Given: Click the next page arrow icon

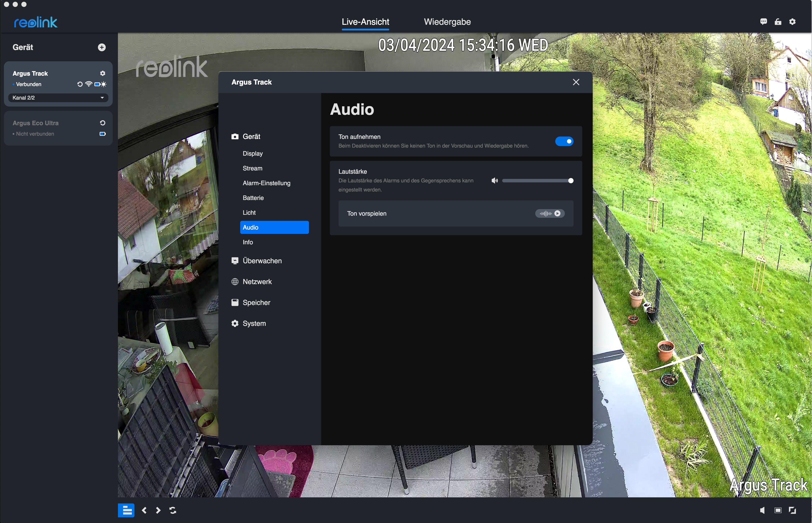Looking at the screenshot, I should pyautogui.click(x=158, y=510).
